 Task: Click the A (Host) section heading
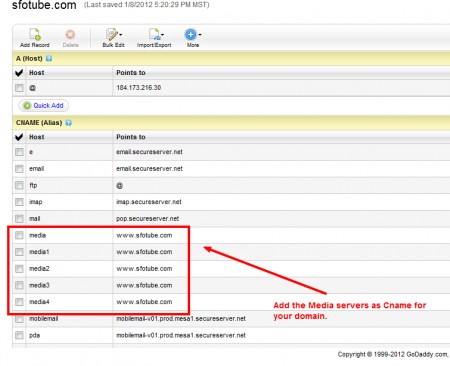pyautogui.click(x=29, y=58)
